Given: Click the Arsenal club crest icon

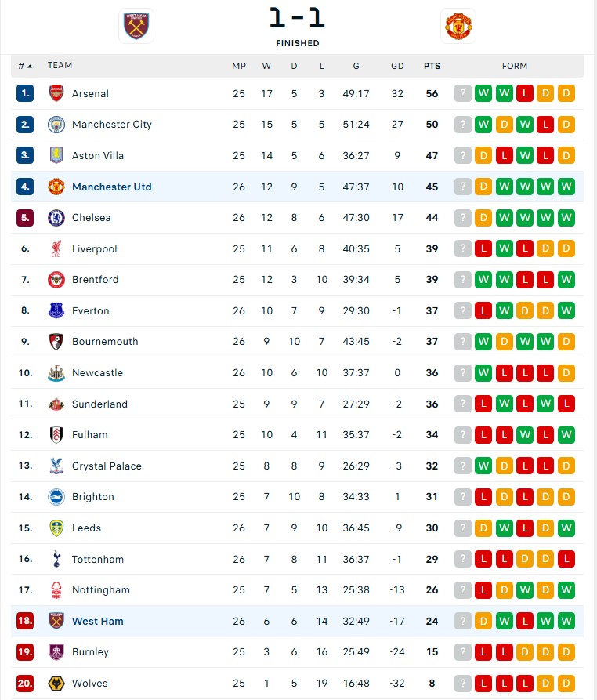Looking at the screenshot, I should click(56, 93).
